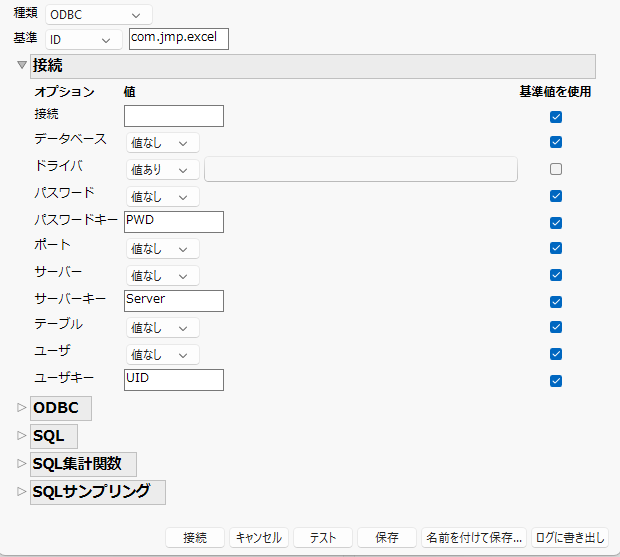Image resolution: width=620 pixels, height=557 pixels.
Task: Open the データベース value dropdown
Action: point(163,143)
